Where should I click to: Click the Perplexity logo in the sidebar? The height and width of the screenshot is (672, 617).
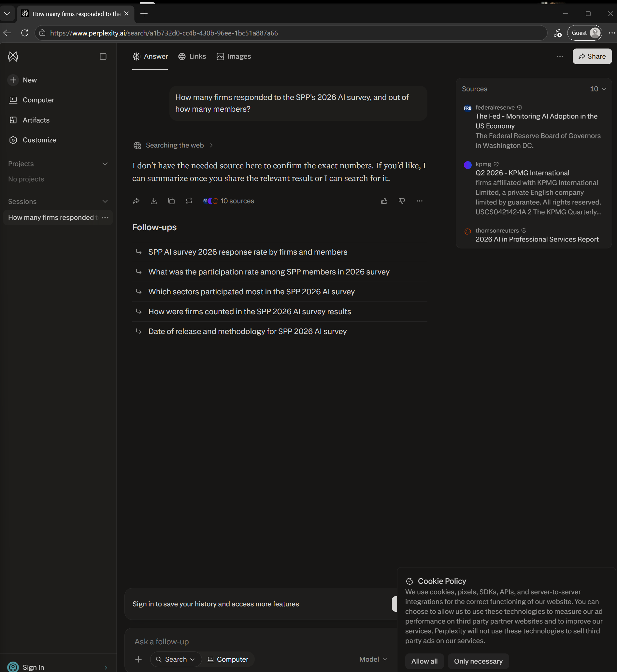point(13,57)
